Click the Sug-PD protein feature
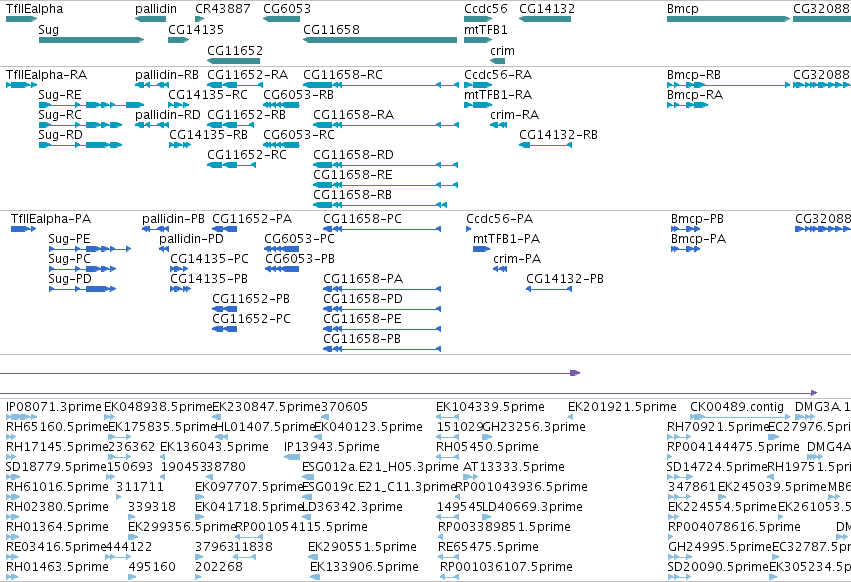Viewport: 851px width, 582px height. pyautogui.click(x=82, y=289)
